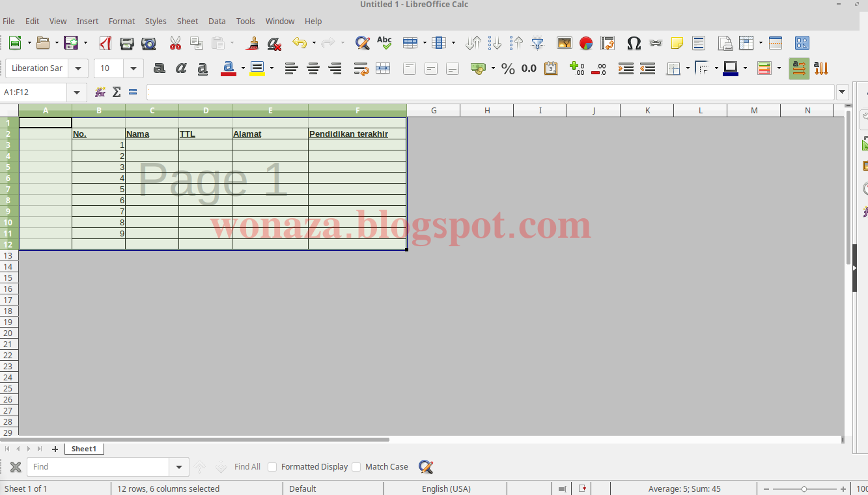868x495 pixels.
Task: Open the font size dropdown
Action: click(x=133, y=68)
